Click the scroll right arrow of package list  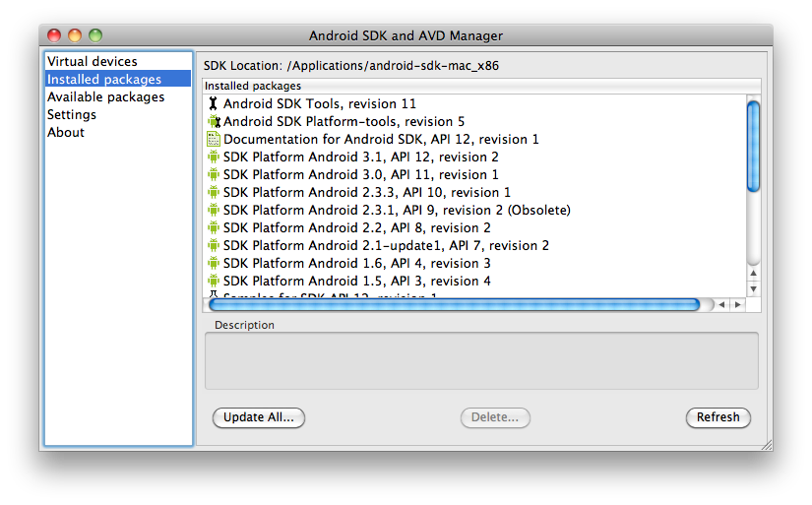[738, 304]
